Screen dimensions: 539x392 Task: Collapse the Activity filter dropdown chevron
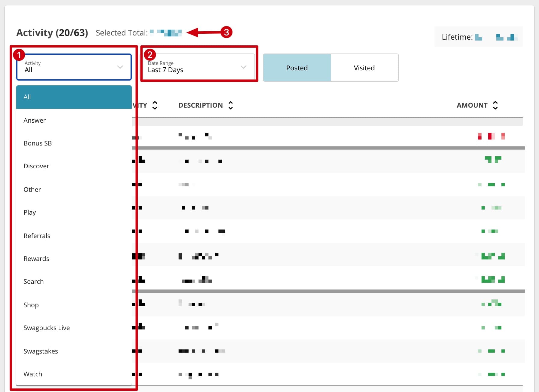tap(120, 67)
